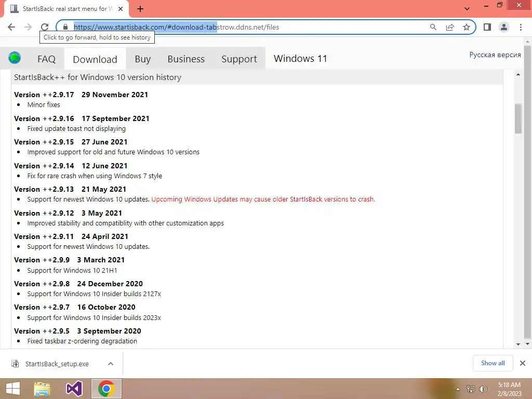Open a new tab with plus button

[x=140, y=9]
